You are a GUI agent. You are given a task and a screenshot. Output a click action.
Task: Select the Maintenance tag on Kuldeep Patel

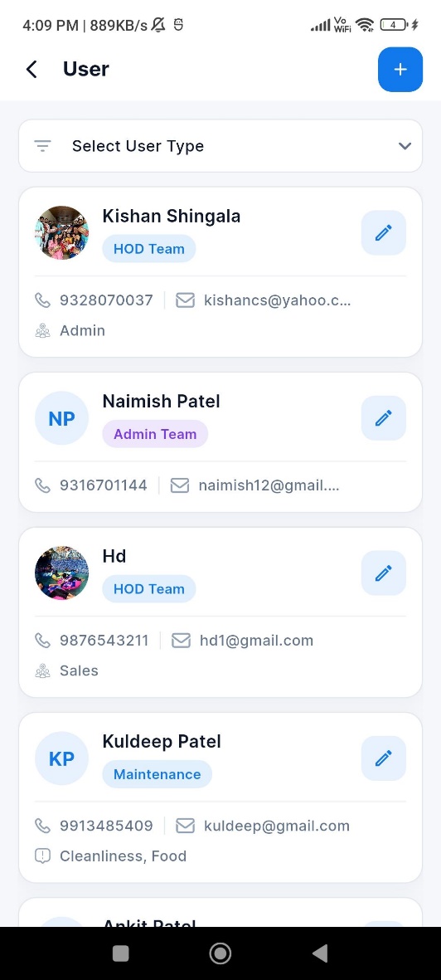(x=157, y=774)
